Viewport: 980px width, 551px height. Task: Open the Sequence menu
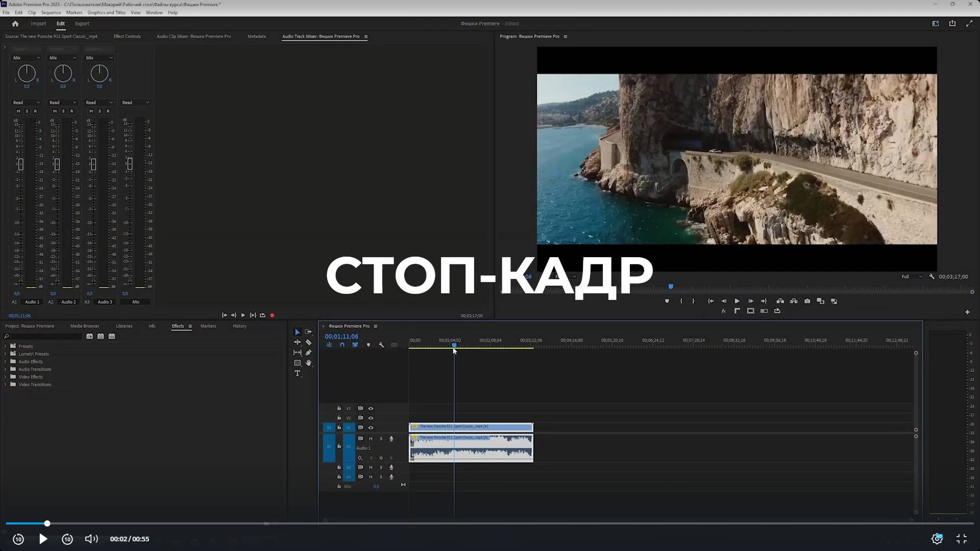pyautogui.click(x=51, y=12)
